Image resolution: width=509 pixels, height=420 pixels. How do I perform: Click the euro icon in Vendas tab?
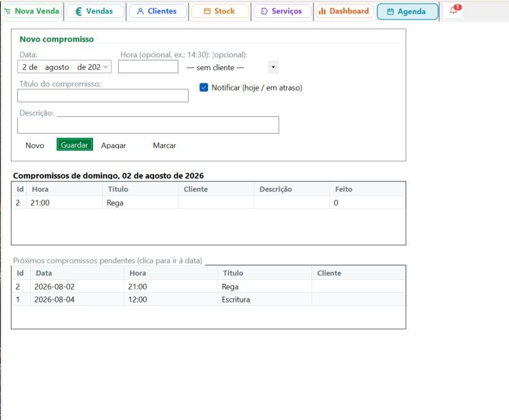coord(78,12)
